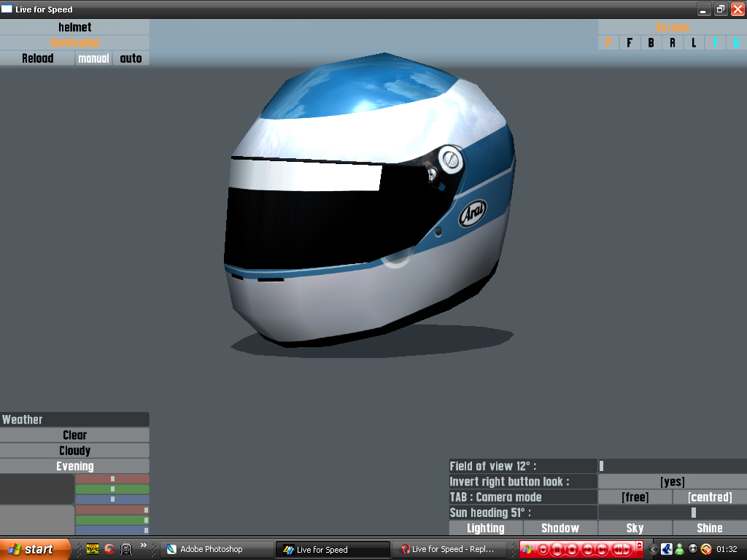Screen dimensions: 747x560
Task: Click the orange Screen button
Action: coord(672,27)
